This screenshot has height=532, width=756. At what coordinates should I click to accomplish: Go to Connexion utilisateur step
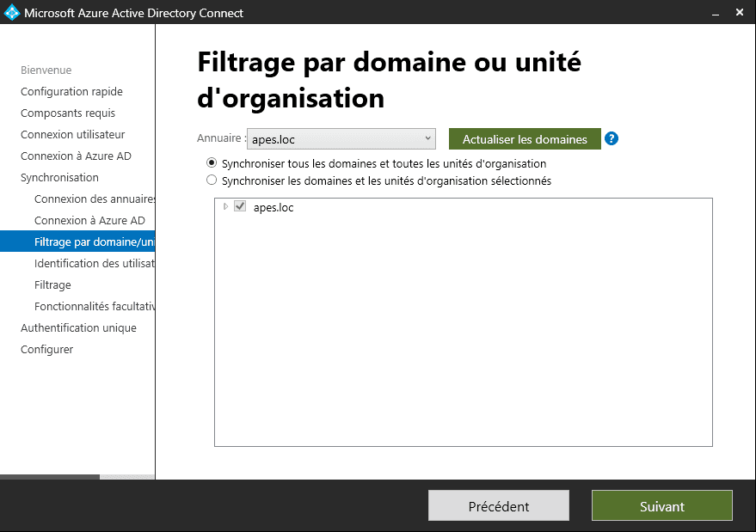(x=73, y=135)
